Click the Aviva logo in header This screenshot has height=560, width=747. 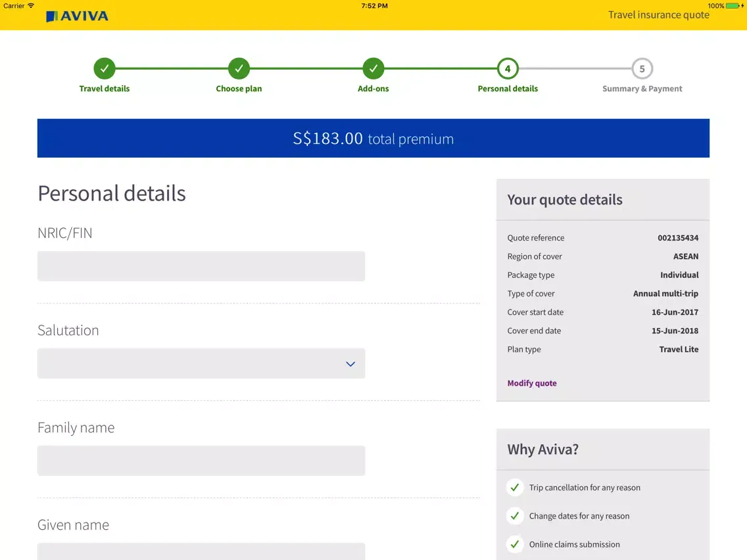click(77, 16)
